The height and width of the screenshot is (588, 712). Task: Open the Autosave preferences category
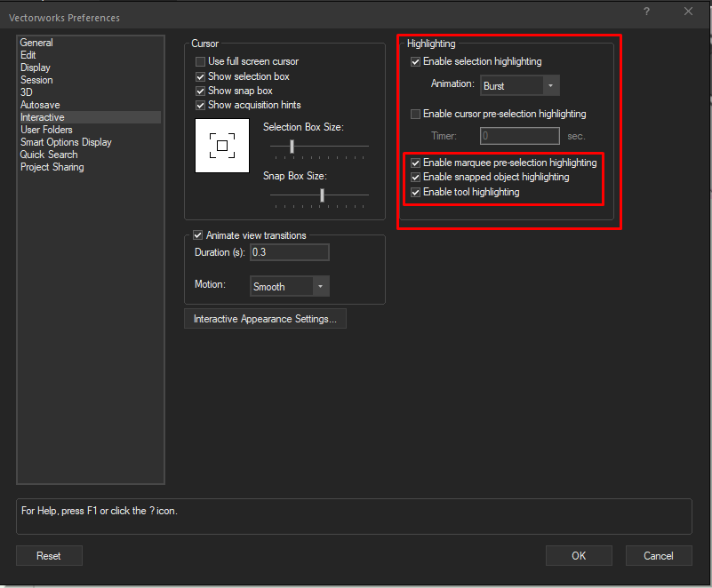[40, 105]
